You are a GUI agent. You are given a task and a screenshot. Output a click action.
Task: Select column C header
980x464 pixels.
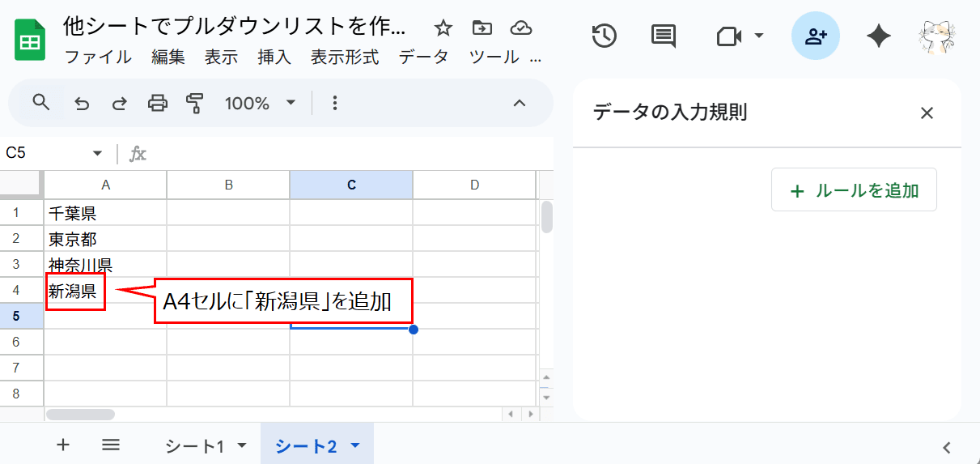(x=351, y=185)
